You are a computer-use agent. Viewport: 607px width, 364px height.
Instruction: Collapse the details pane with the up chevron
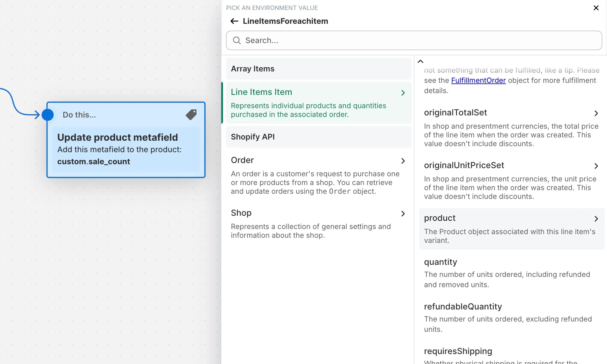point(420,61)
